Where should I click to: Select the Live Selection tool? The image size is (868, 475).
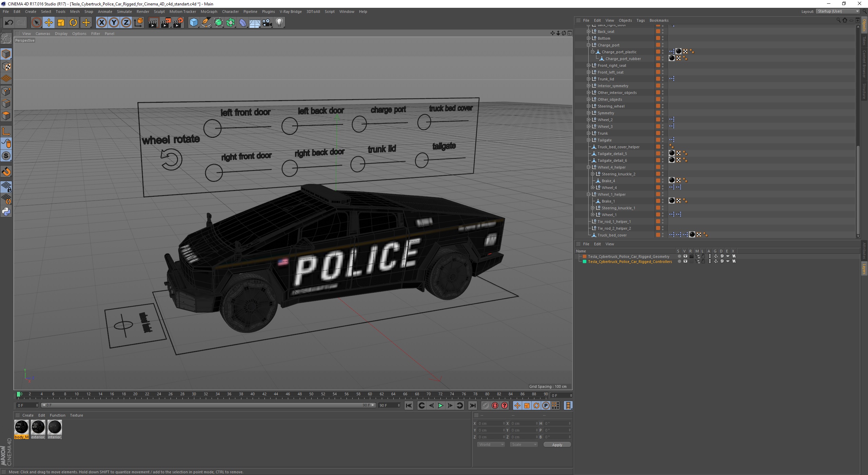[36, 22]
